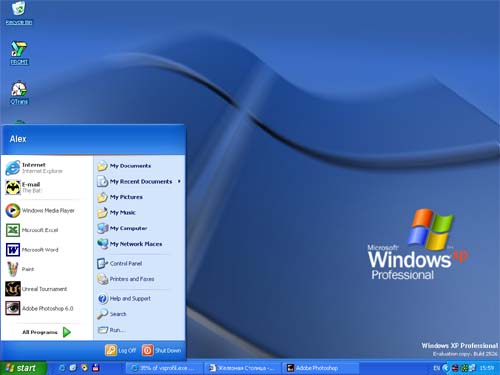Click the taskbar clock showing 15:59
Viewport: 500px width, 375px height.
click(487, 368)
